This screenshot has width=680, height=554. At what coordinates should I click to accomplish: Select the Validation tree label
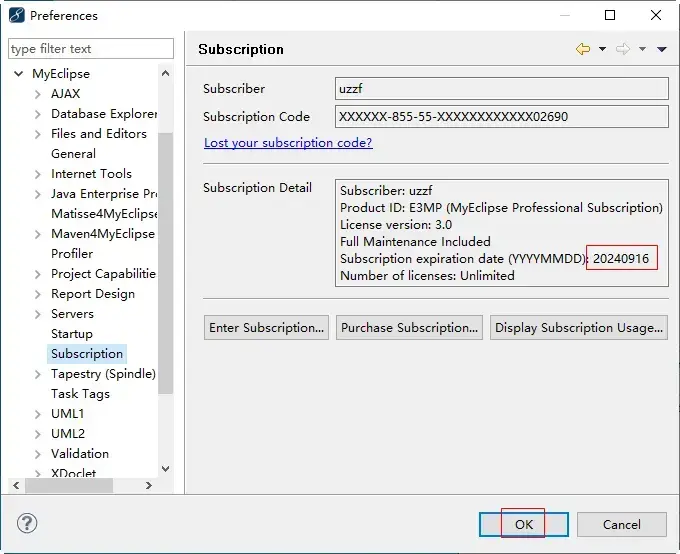click(x=80, y=453)
